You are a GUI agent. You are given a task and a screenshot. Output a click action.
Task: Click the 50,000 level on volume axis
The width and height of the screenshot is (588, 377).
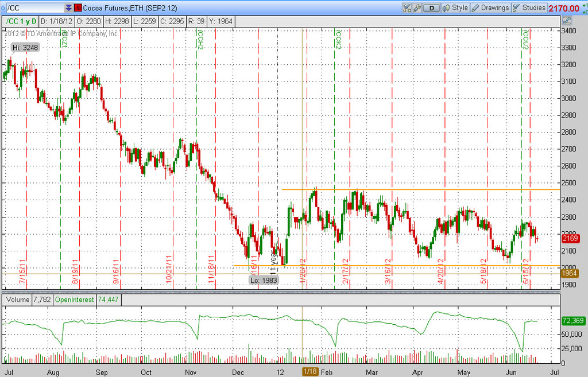pyautogui.click(x=572, y=335)
